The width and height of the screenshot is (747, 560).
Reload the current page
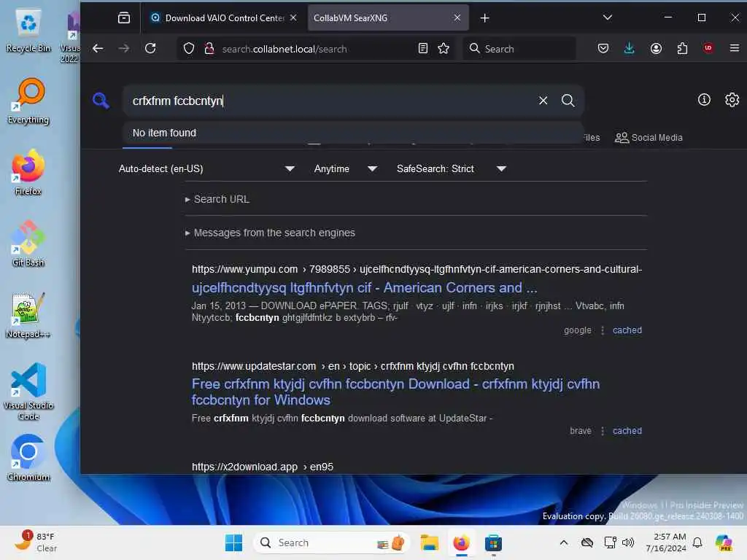pos(150,49)
